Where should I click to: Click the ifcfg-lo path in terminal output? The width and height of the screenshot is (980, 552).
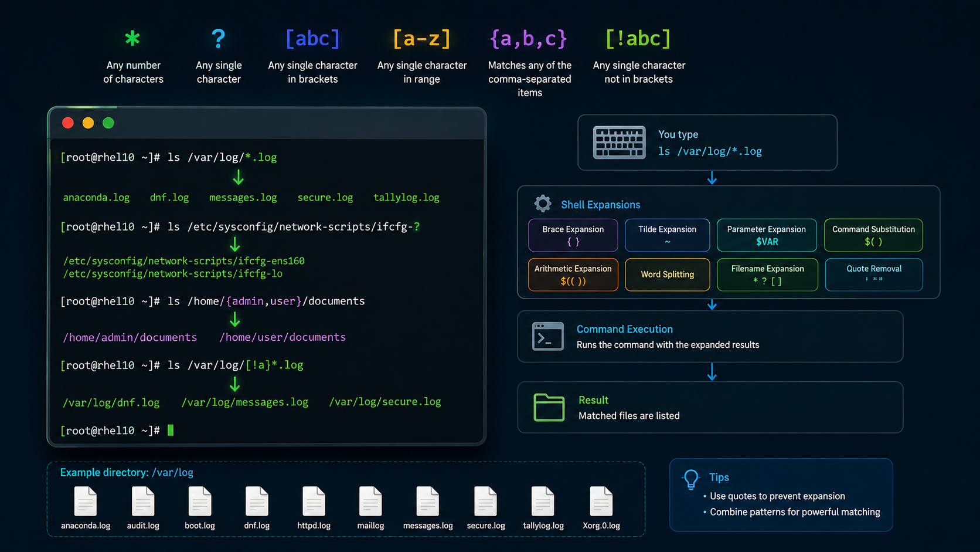(173, 273)
